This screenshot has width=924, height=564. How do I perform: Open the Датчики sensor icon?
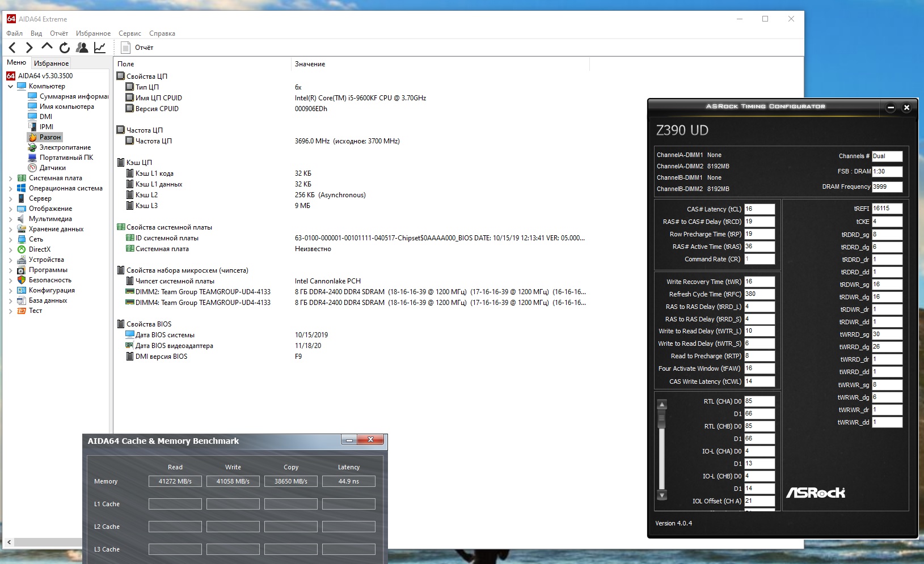tap(32, 168)
